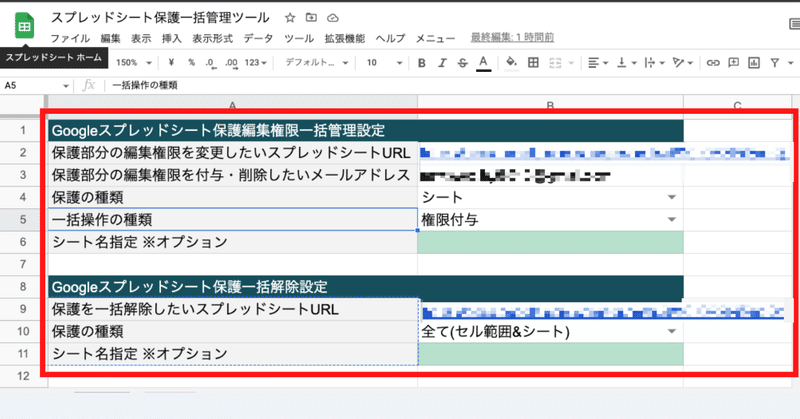
Task: Toggle bold formatting
Action: point(421,63)
